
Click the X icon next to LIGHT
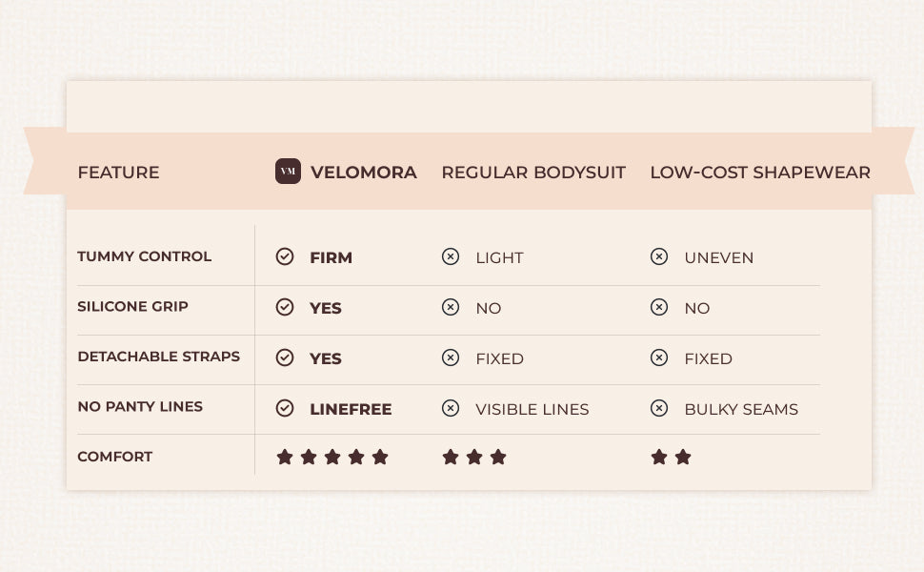(451, 256)
